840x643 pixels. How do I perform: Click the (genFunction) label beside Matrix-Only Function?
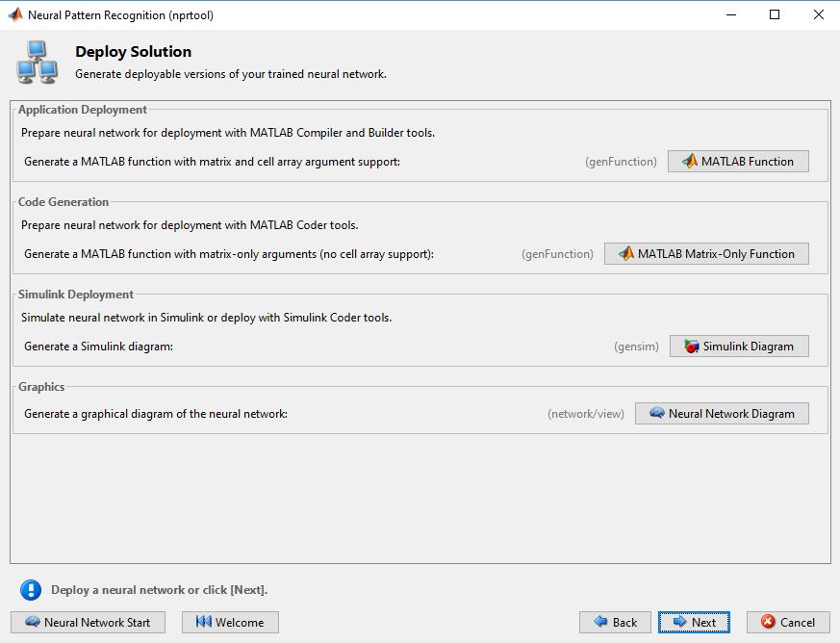(558, 254)
